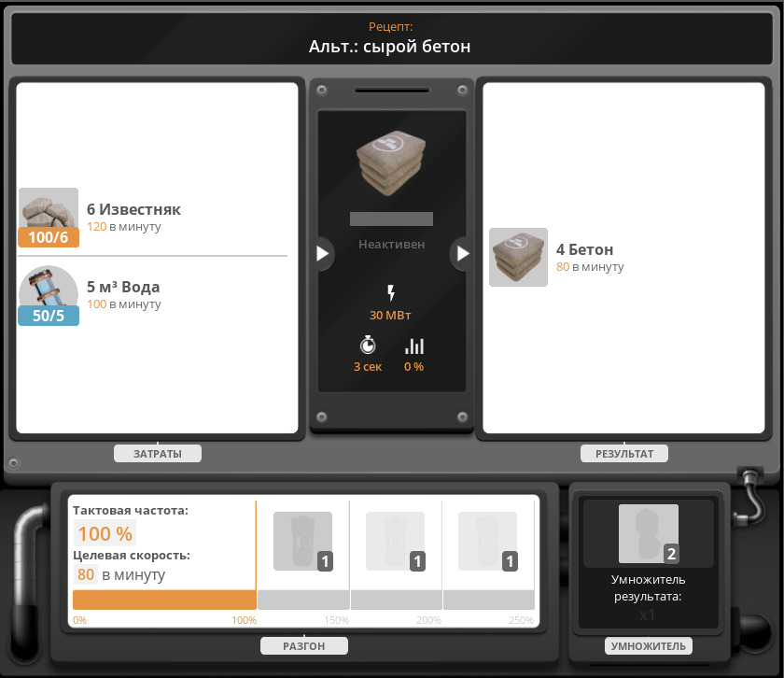This screenshot has width=784, height=678.
Task: Click the УМНОЖИТЕЛЬ label tab
Action: pyautogui.click(x=649, y=646)
